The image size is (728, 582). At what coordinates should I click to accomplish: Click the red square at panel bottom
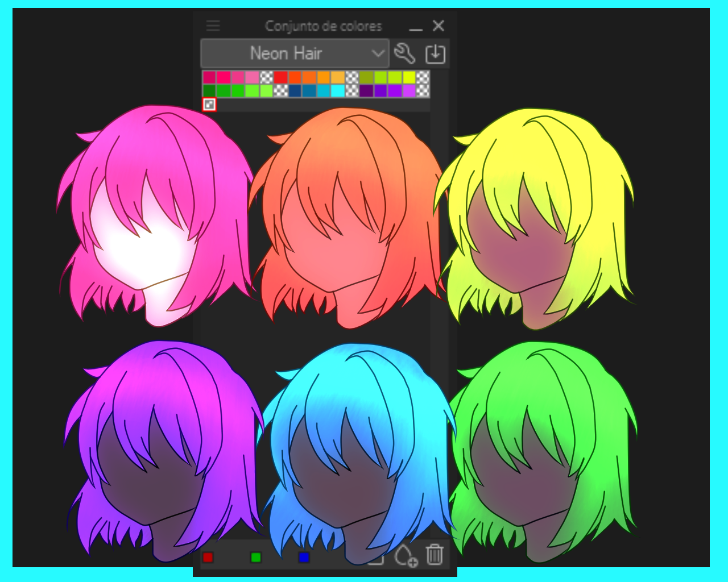click(208, 557)
